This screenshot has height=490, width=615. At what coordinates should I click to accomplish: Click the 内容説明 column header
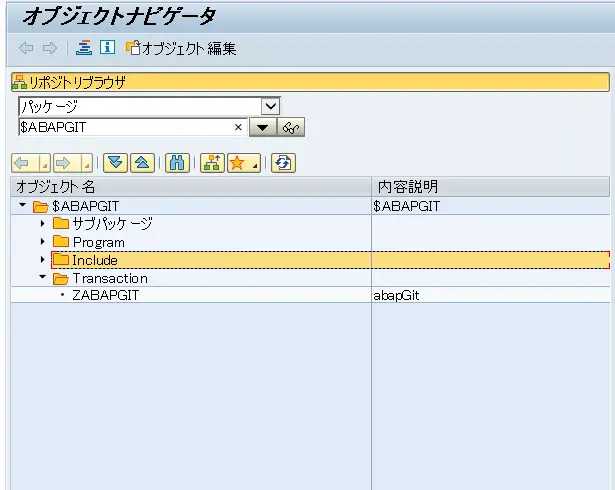point(491,187)
